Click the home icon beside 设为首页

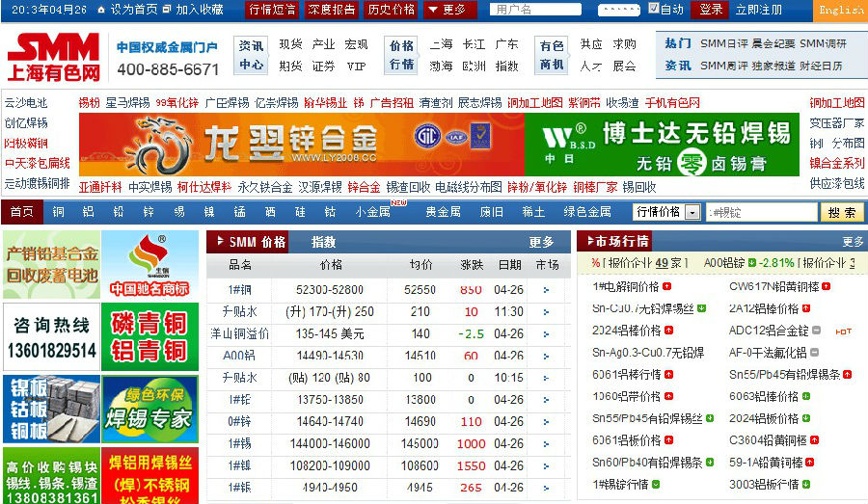(101, 10)
